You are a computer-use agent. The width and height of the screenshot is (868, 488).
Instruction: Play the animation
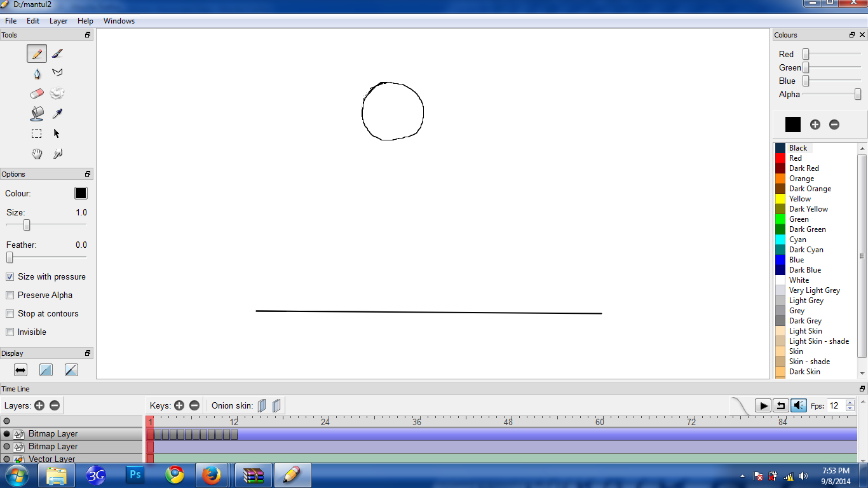[x=763, y=405]
